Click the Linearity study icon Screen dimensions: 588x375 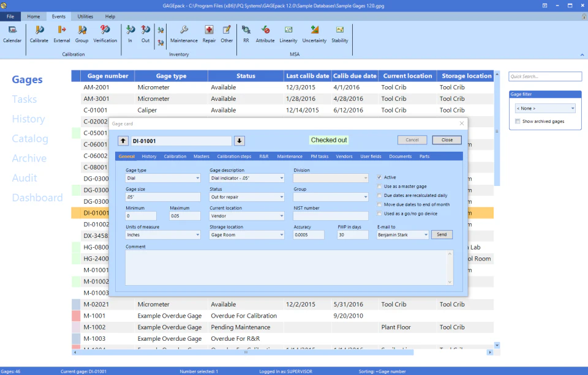pos(288,35)
